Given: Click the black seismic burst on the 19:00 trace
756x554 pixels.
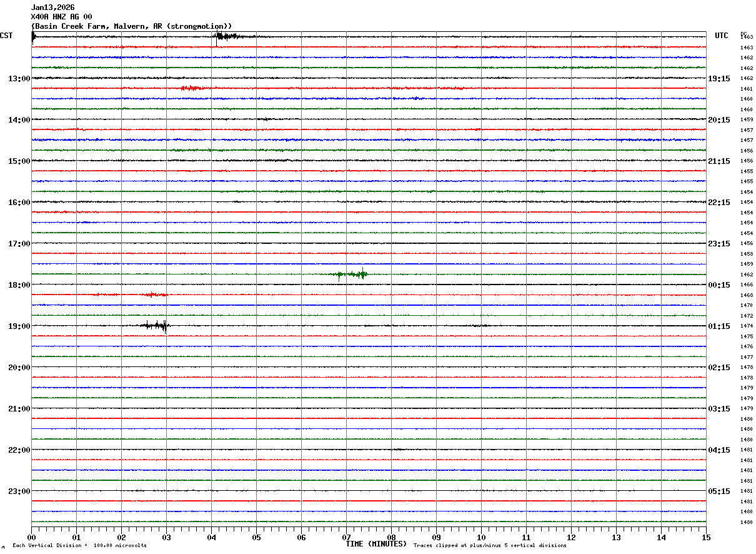Looking at the screenshot, I should (x=155, y=325).
